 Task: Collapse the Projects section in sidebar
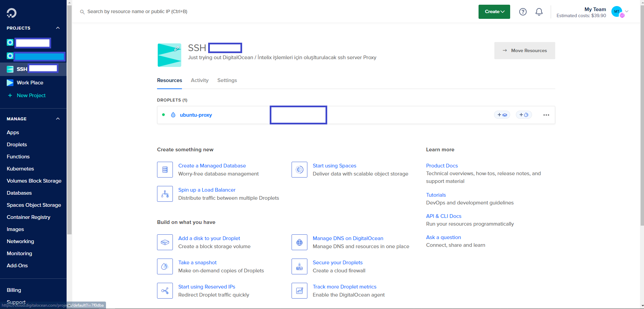58,28
